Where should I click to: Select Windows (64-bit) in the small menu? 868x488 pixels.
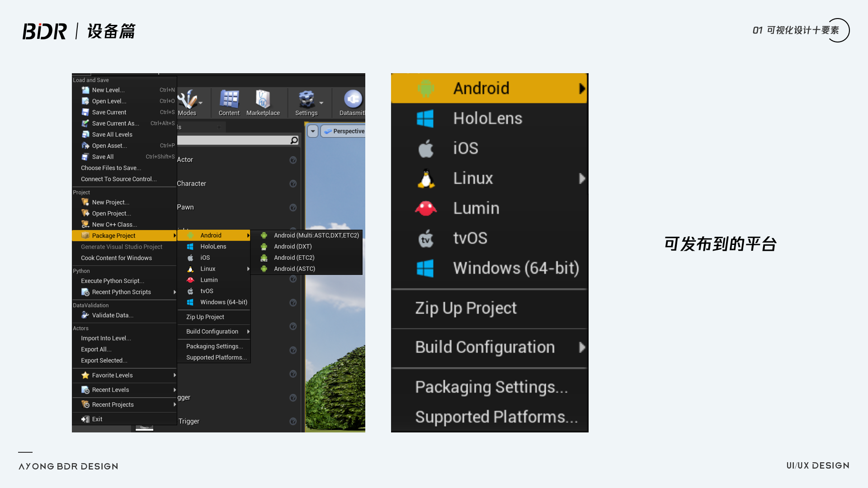(x=214, y=302)
